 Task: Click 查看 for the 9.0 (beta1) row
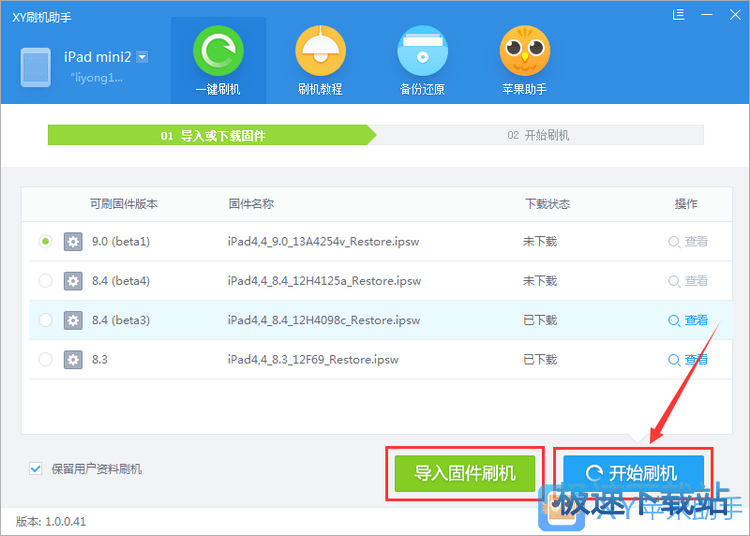tap(688, 241)
